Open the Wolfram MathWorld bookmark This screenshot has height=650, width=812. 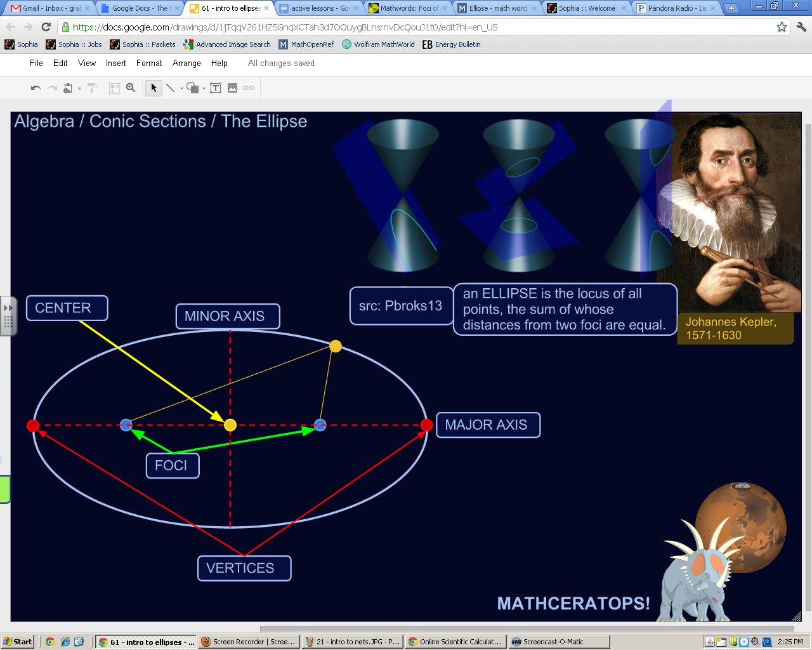(378, 44)
